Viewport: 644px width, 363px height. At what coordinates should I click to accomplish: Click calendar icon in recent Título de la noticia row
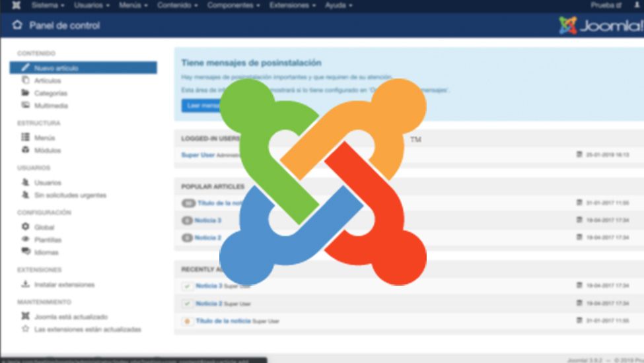[579, 320]
